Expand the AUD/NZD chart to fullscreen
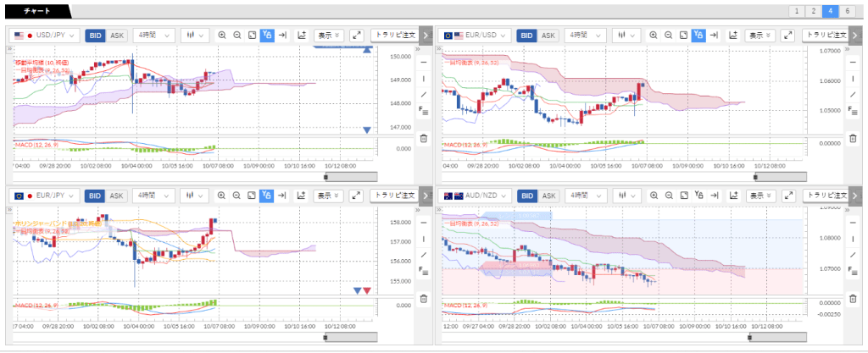Viewport: 868px width, 353px height. pos(786,196)
